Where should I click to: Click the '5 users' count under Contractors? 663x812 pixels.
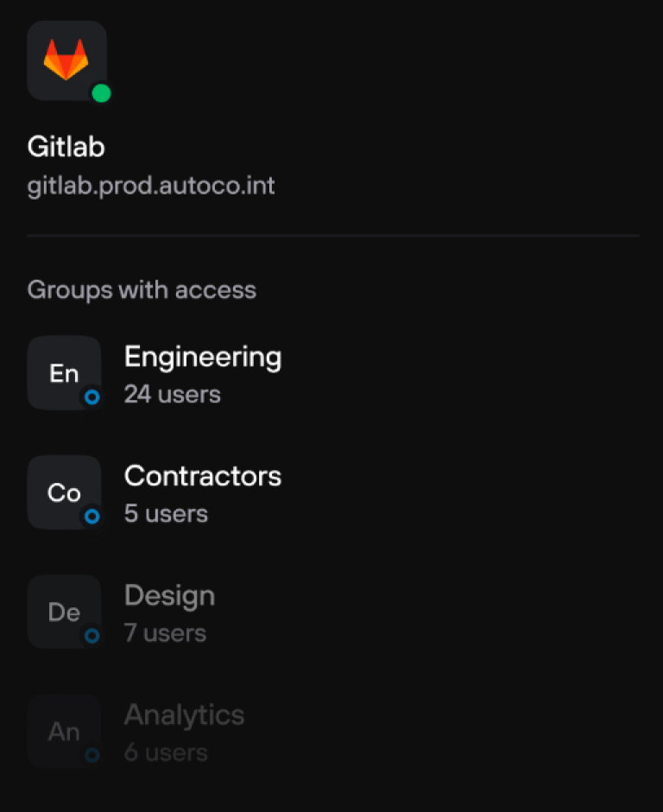click(166, 514)
